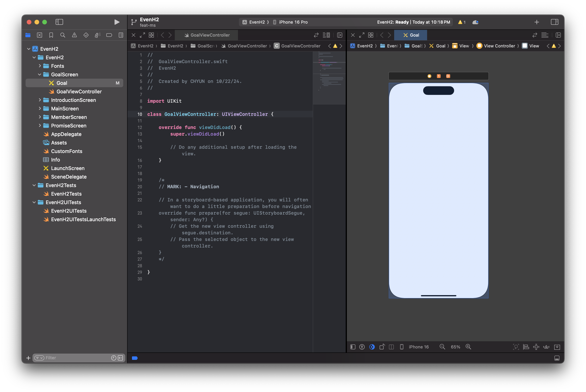This screenshot has width=586, height=392.
Task: Open the Issue navigator warning icon
Action: click(74, 35)
